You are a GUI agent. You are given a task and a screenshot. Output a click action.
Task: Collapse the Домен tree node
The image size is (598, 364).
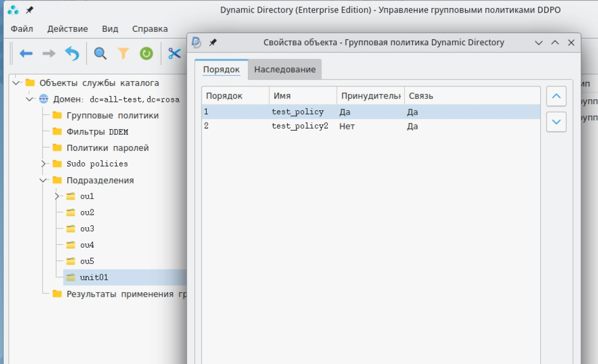pos(30,99)
